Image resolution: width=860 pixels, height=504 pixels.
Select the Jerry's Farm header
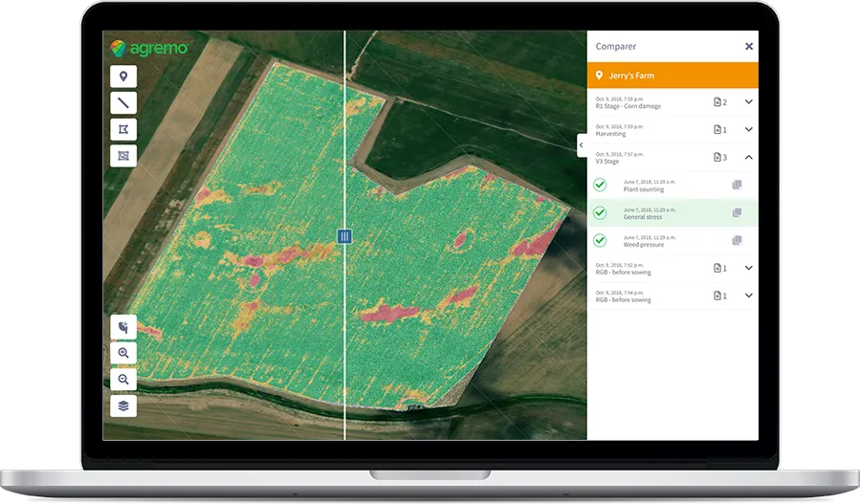pos(672,76)
